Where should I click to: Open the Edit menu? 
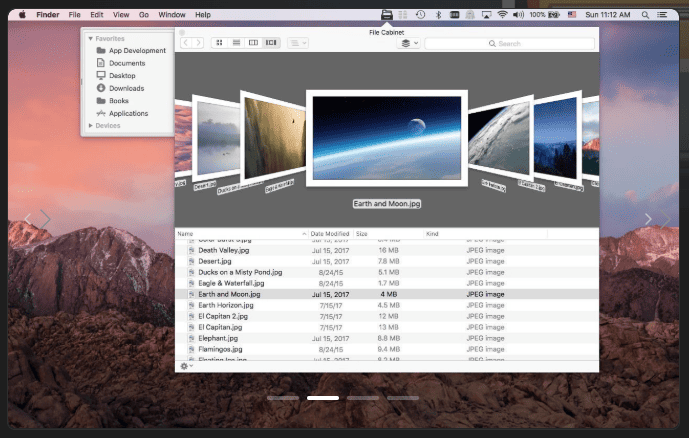[97, 14]
